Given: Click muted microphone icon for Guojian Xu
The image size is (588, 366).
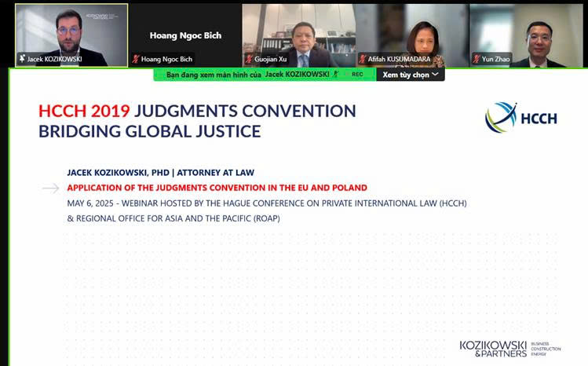Looking at the screenshot, I should (249, 59).
